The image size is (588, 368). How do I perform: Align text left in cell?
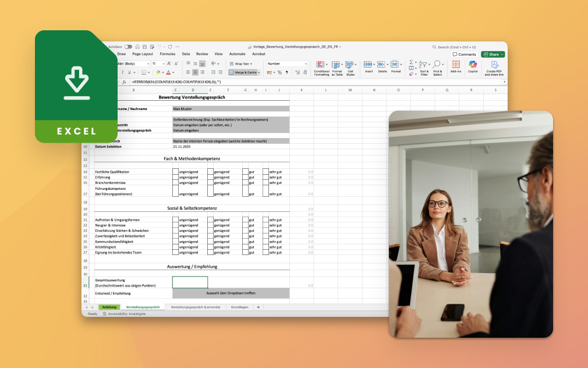[188, 72]
